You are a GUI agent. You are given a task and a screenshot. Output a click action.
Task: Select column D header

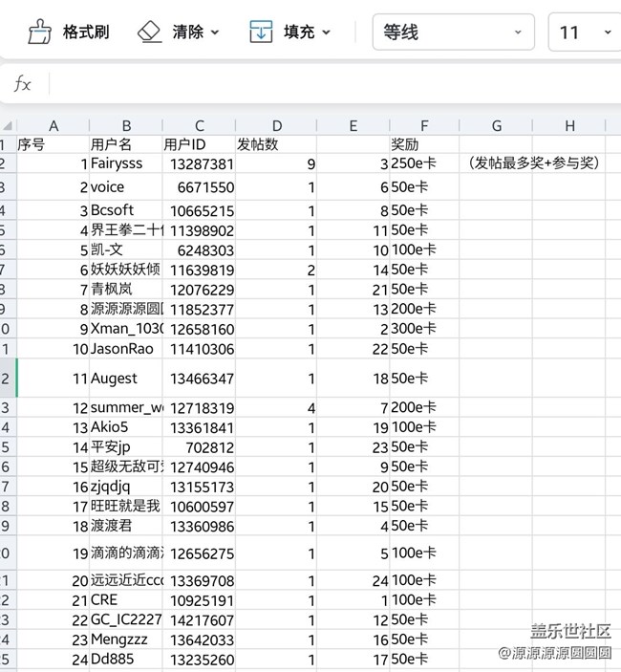(x=277, y=126)
